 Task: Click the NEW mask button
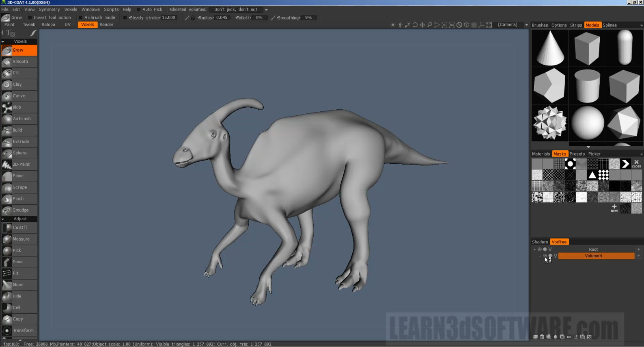click(x=614, y=208)
